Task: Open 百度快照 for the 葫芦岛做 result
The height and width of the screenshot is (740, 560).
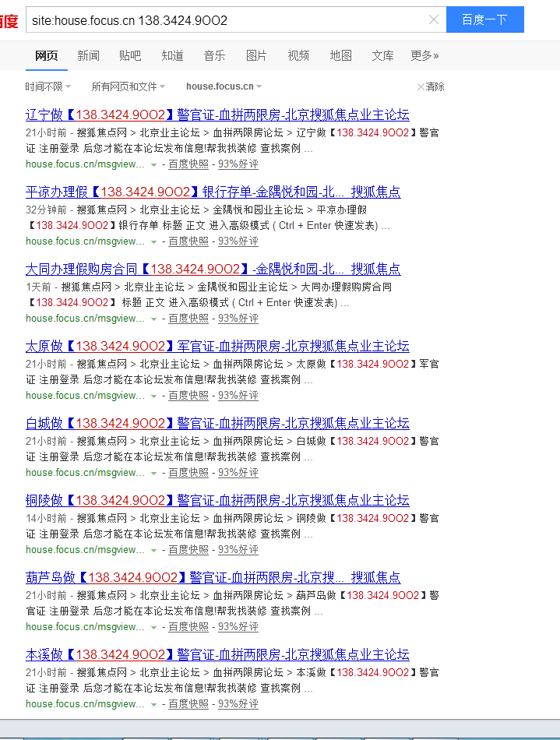Action: click(188, 627)
